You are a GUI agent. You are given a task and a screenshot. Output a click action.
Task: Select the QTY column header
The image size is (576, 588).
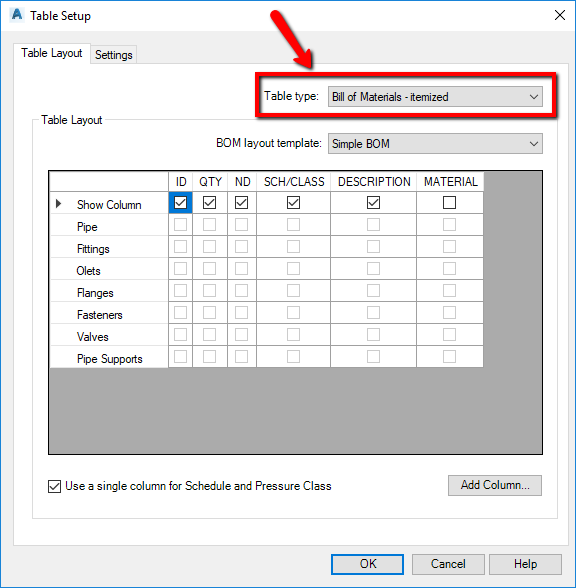point(210,182)
